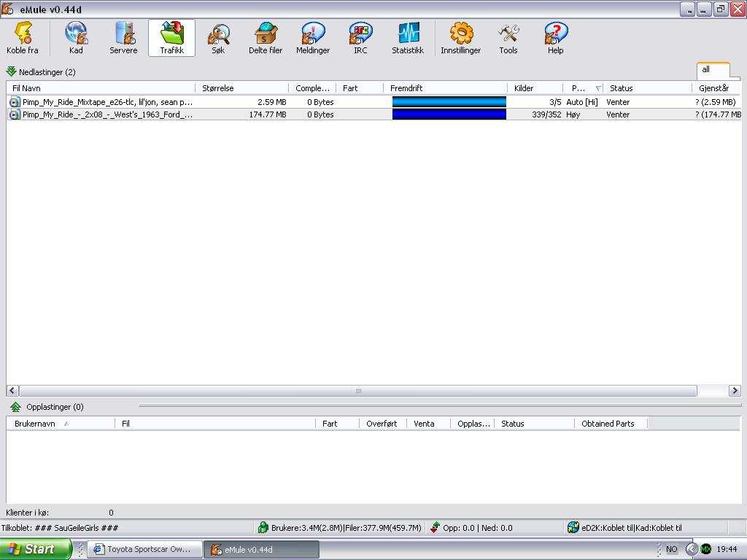Click the upload/download speed arrows icon
Image resolution: width=747 pixels, height=560 pixels.
click(x=435, y=528)
